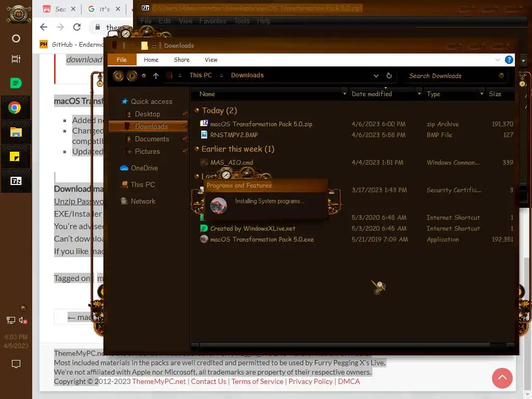This screenshot has width=532, height=399.
Task: Select OneDrive in navigation pane
Action: (139, 168)
